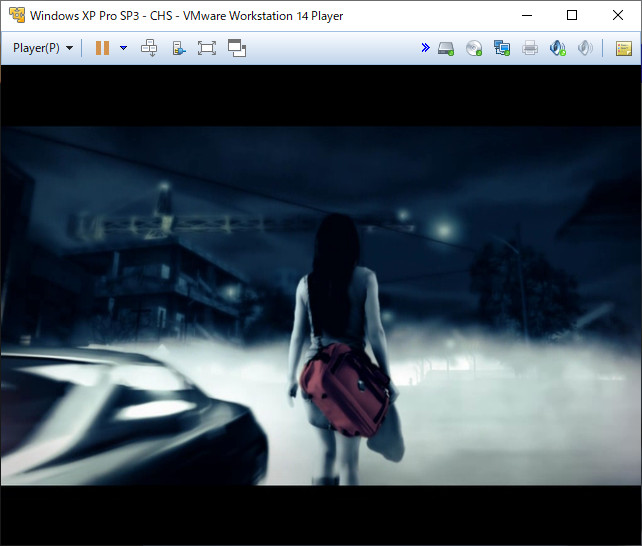The width and height of the screenshot is (642, 546).
Task: Toggle the hard disk device
Action: (446, 48)
